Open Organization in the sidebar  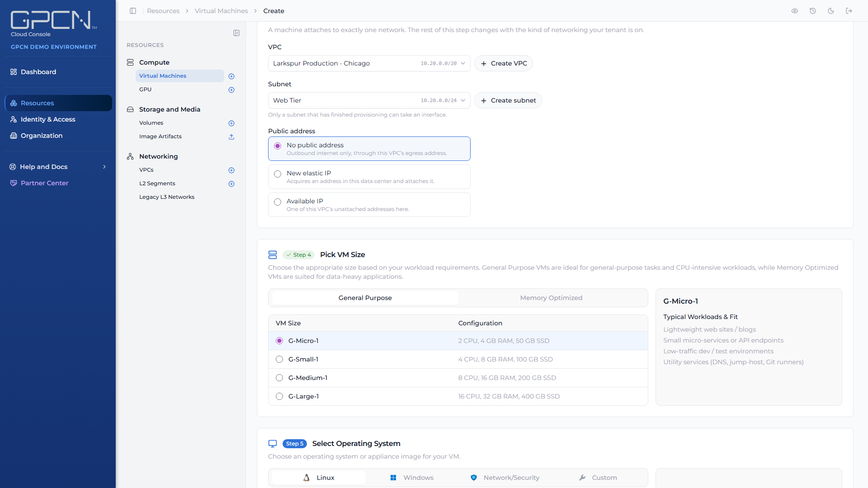(x=58, y=136)
